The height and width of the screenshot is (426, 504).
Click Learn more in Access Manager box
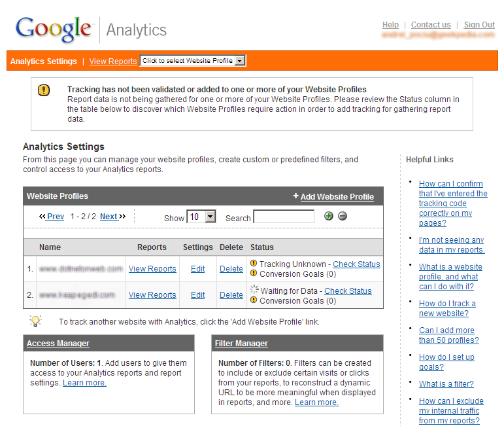tap(84, 383)
